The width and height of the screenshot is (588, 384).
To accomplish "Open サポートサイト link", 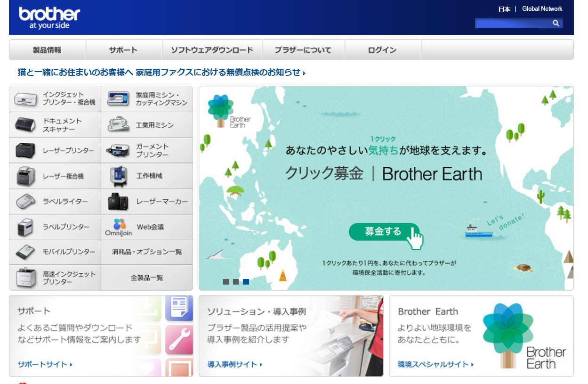I will (x=45, y=364).
